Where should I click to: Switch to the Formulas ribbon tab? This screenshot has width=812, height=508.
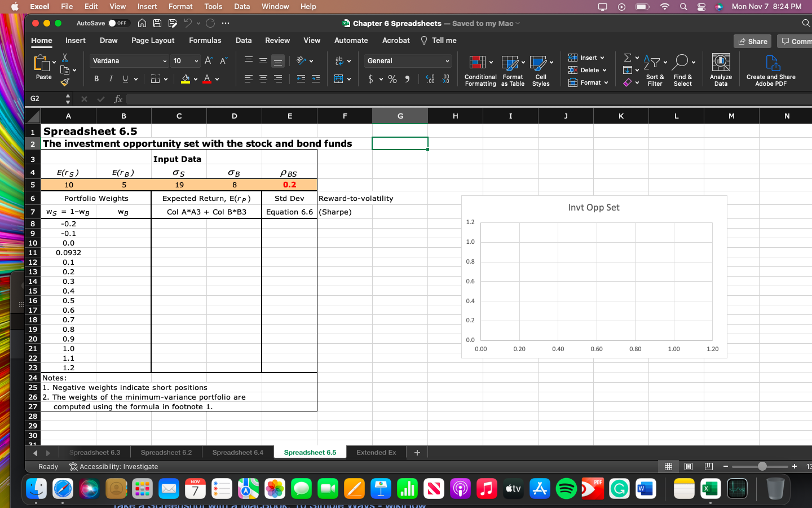coord(205,40)
